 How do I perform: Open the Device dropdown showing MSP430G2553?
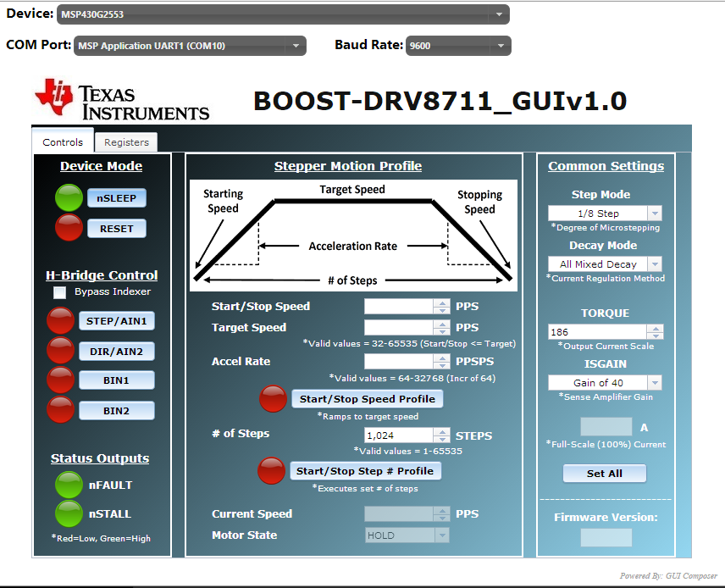coord(283,14)
